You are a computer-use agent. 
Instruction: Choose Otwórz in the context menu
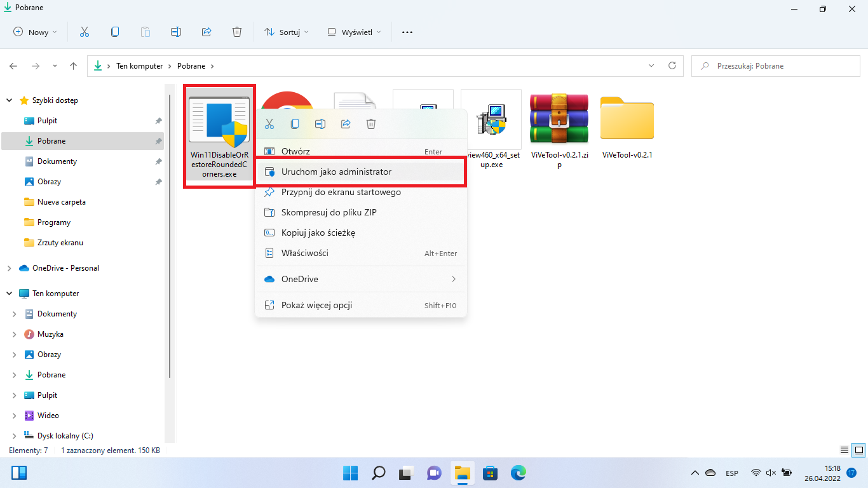pyautogui.click(x=361, y=151)
